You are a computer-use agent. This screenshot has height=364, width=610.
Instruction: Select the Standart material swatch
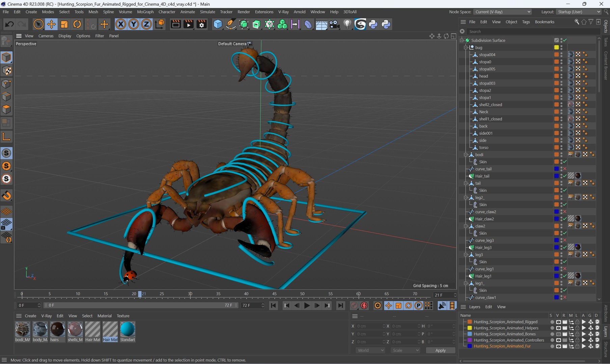click(128, 329)
